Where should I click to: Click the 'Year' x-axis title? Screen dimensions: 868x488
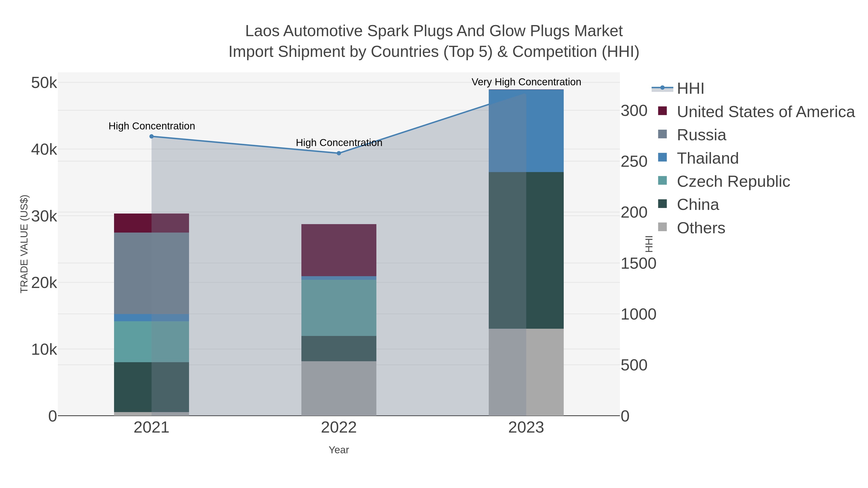tap(339, 450)
